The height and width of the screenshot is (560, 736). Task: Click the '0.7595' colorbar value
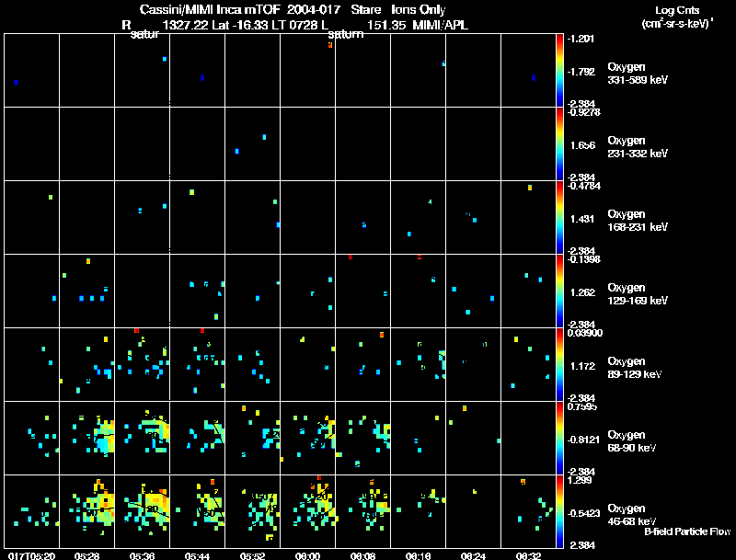coord(582,406)
